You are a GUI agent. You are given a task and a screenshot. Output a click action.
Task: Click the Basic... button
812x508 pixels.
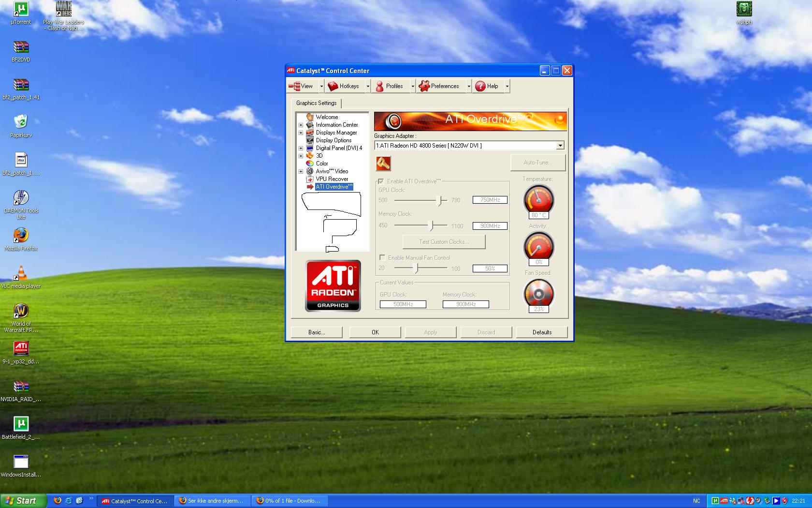pyautogui.click(x=317, y=332)
